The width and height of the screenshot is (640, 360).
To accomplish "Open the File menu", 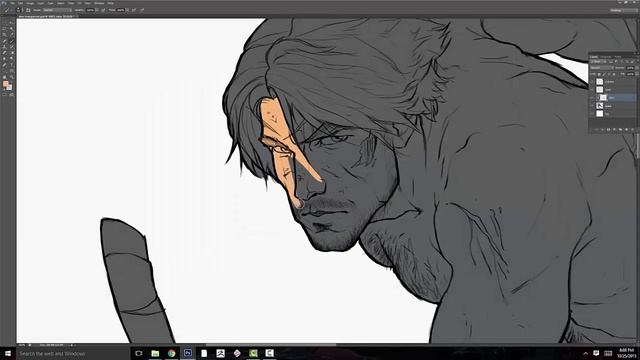I will tap(12, 3).
